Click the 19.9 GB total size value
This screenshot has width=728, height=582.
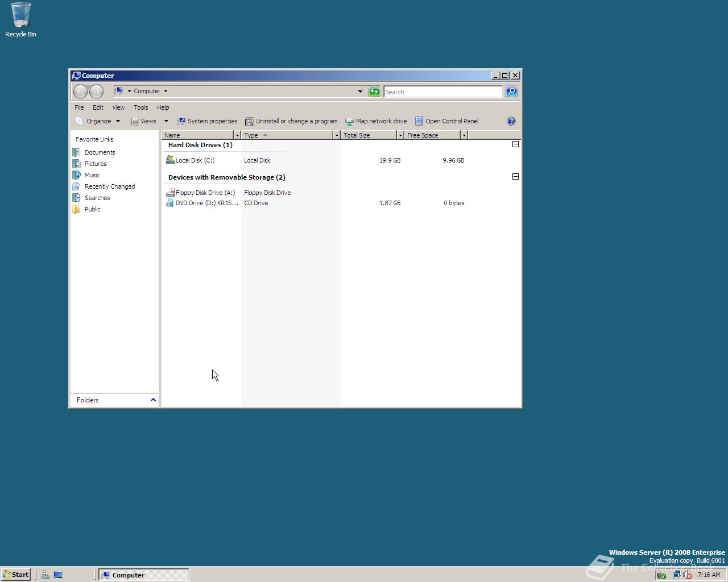coord(390,160)
